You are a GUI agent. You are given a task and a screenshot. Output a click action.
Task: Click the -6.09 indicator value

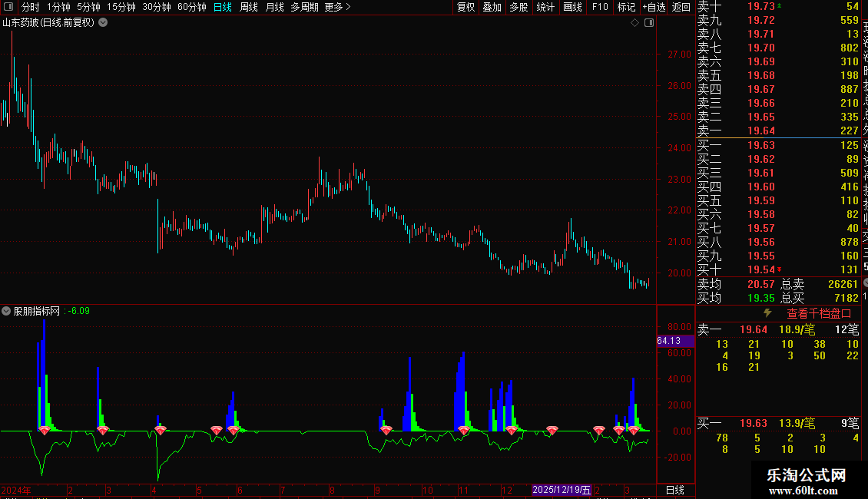coord(78,311)
